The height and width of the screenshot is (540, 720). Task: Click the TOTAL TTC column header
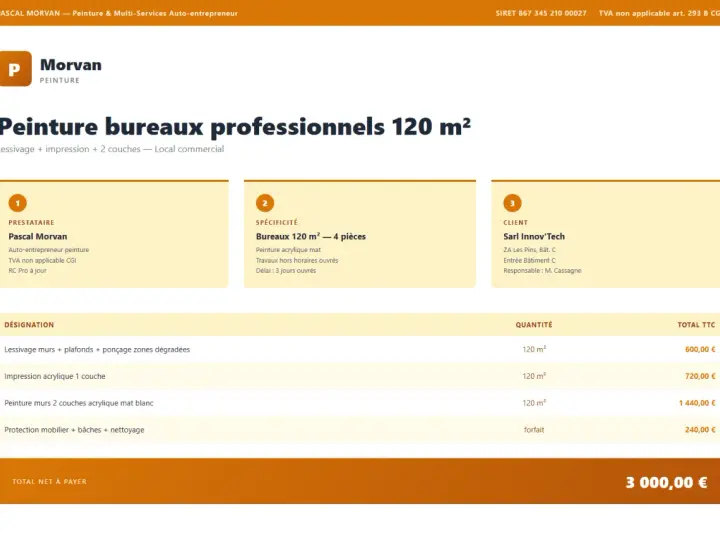pyautogui.click(x=697, y=325)
